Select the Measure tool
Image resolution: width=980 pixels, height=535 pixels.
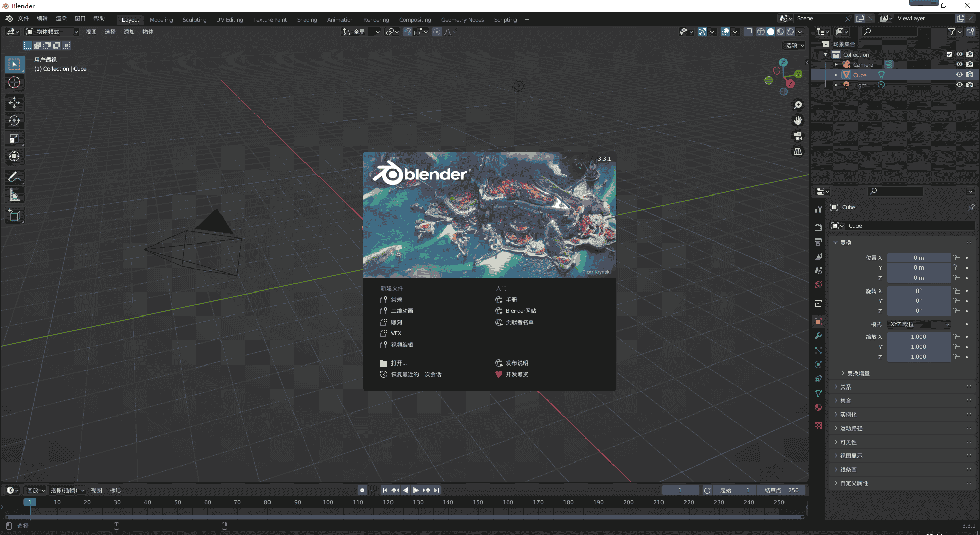pos(14,195)
